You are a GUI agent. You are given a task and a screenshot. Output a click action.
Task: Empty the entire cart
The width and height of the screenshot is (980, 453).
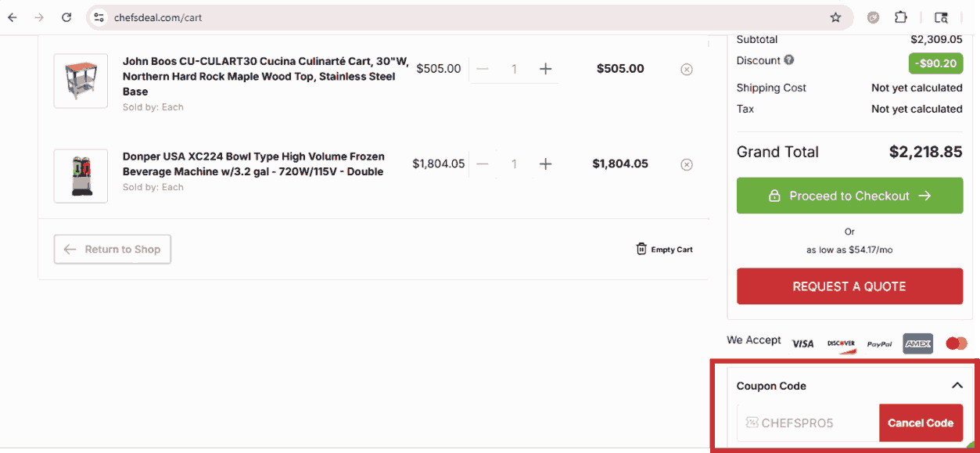(664, 250)
